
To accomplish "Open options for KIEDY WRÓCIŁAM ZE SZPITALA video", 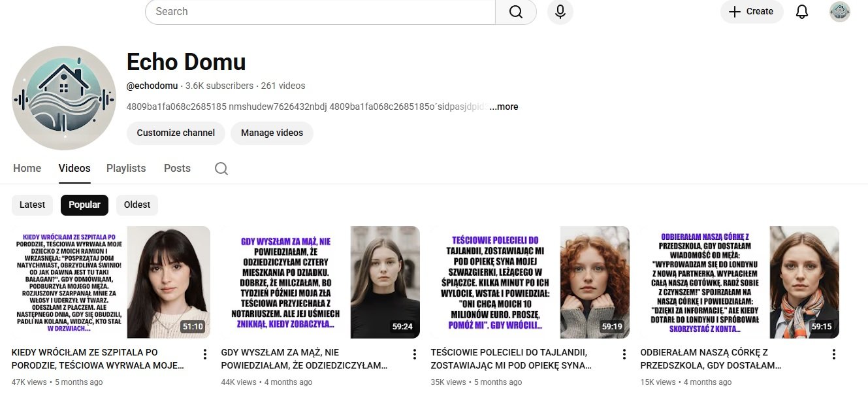I will [204, 354].
